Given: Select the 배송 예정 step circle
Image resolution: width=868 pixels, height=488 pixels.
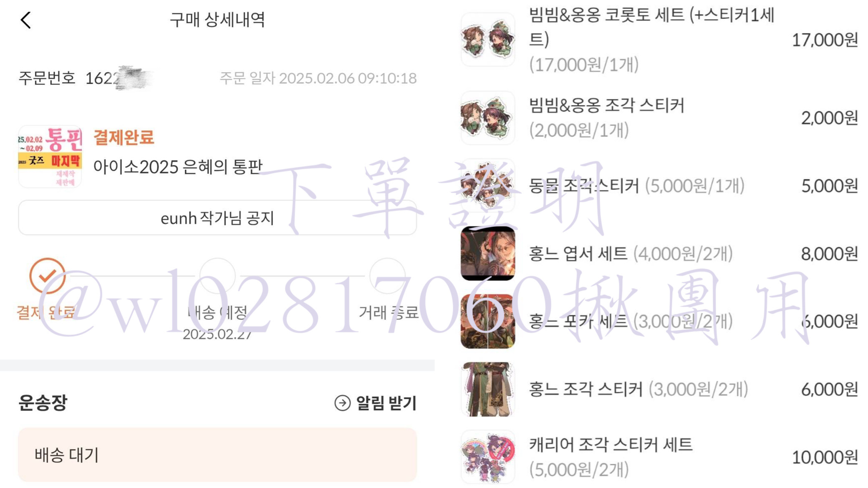Looking at the screenshot, I should pyautogui.click(x=217, y=276).
